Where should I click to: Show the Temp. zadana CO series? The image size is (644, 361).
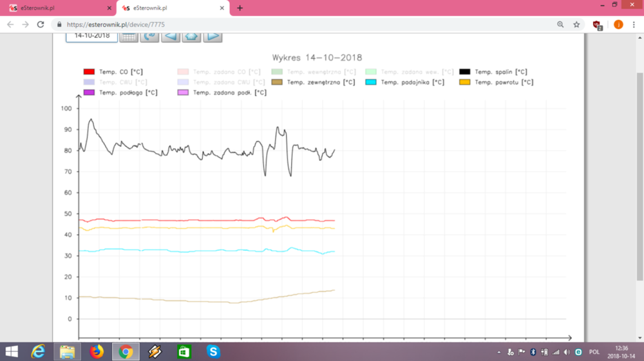184,72
